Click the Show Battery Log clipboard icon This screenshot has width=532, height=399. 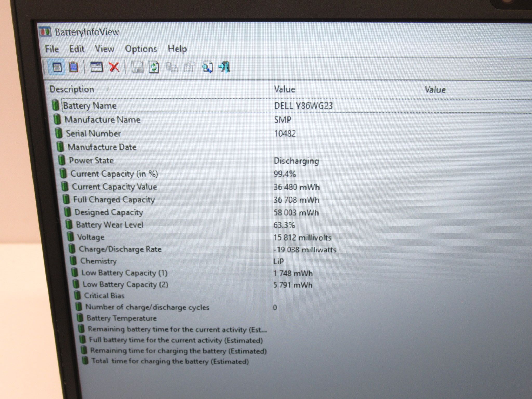[74, 67]
